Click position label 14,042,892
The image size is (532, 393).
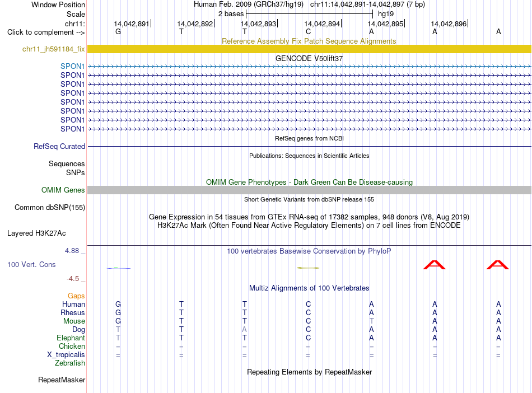tap(195, 24)
